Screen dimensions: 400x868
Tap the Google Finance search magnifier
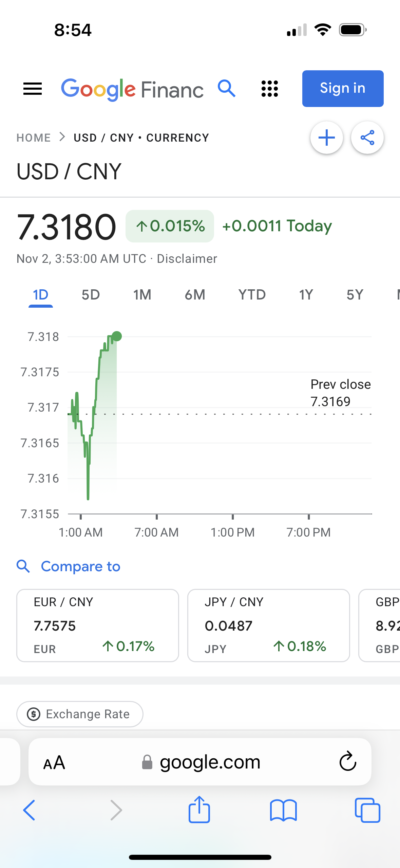[x=227, y=89]
